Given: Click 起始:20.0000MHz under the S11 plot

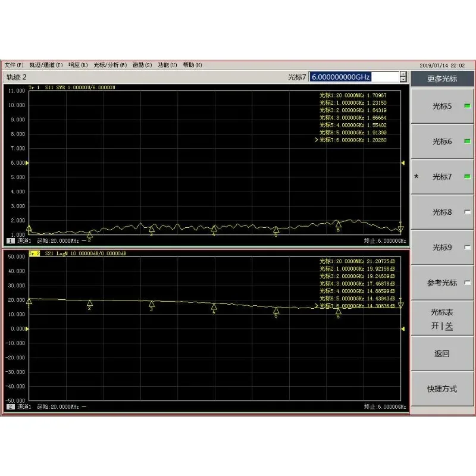Looking at the screenshot, I should (x=58, y=241).
